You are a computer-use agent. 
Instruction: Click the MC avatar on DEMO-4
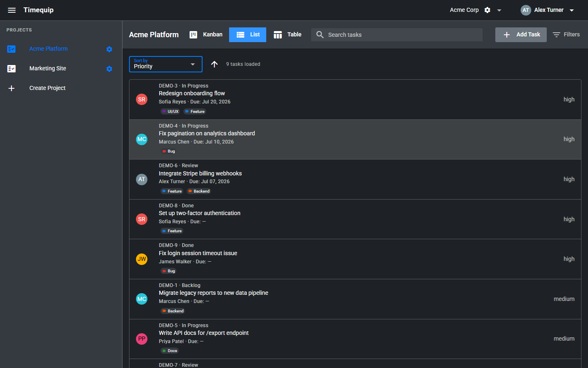(142, 139)
